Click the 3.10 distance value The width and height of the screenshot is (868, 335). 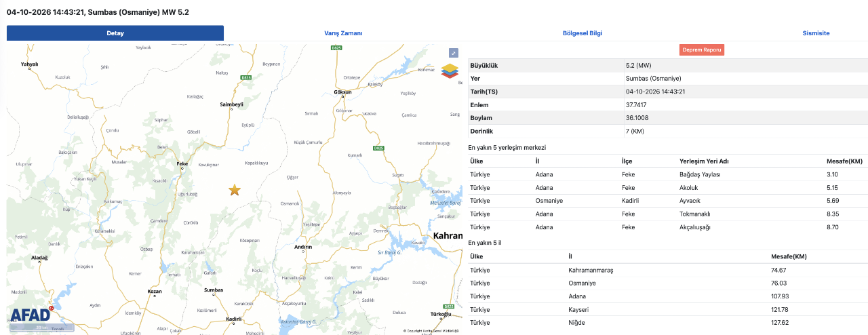[x=833, y=174]
